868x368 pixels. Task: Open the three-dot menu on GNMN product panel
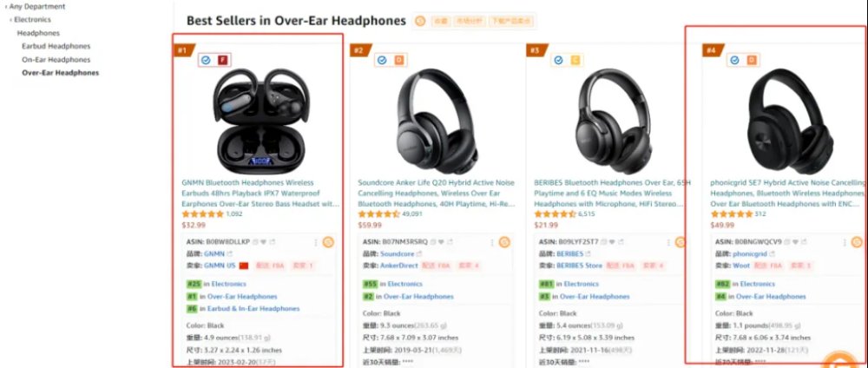coord(316,242)
